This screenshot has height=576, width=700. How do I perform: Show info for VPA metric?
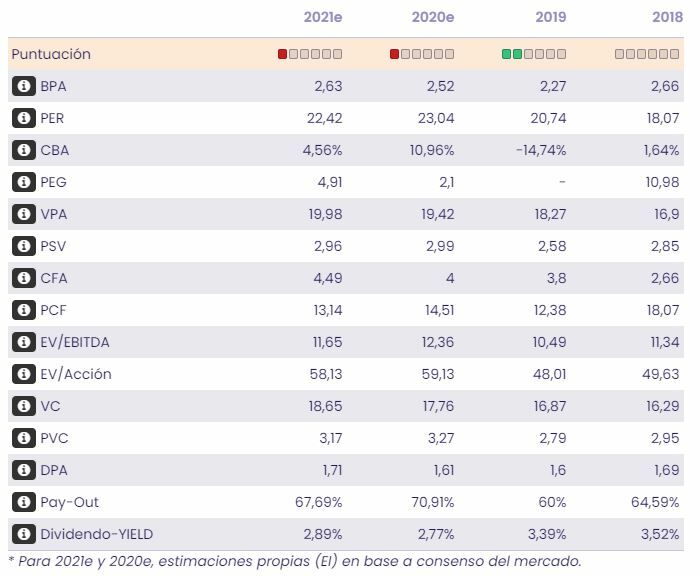[23, 214]
